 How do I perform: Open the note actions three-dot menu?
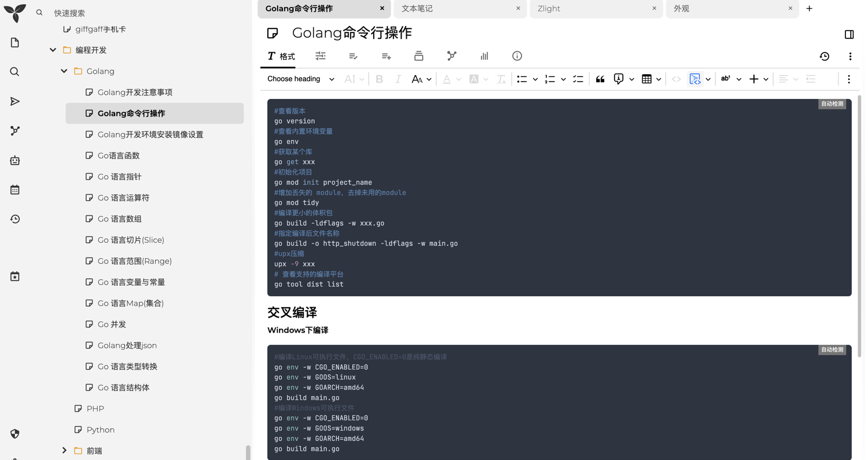(x=850, y=56)
